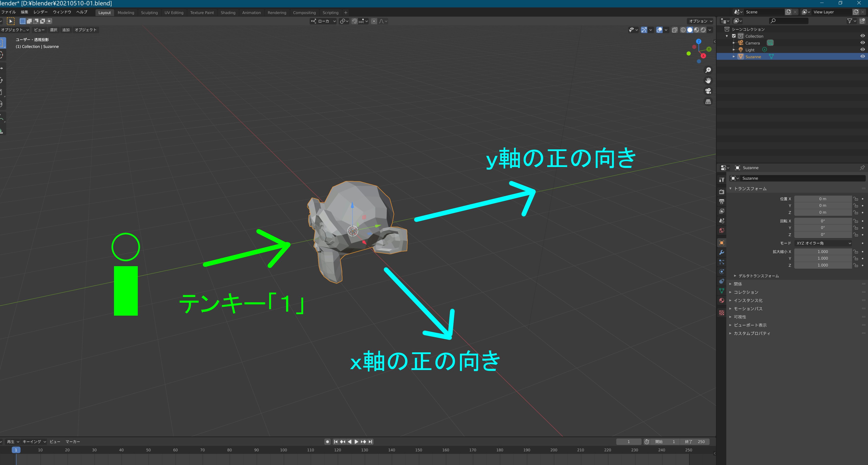Toggle camera view icon in viewport
Image resolution: width=868 pixels, height=465 pixels.
[x=708, y=91]
